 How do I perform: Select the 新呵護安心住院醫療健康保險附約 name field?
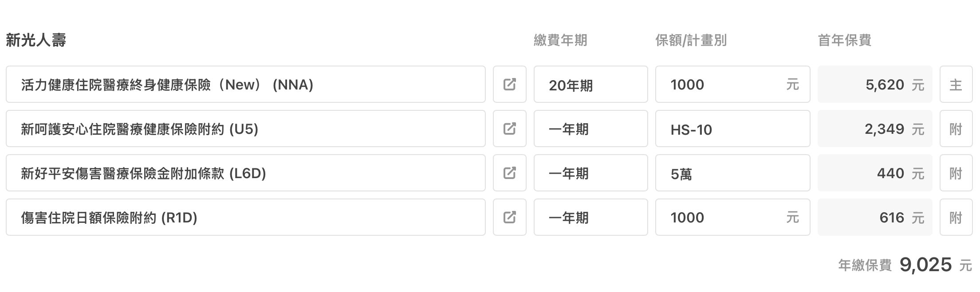(x=246, y=128)
